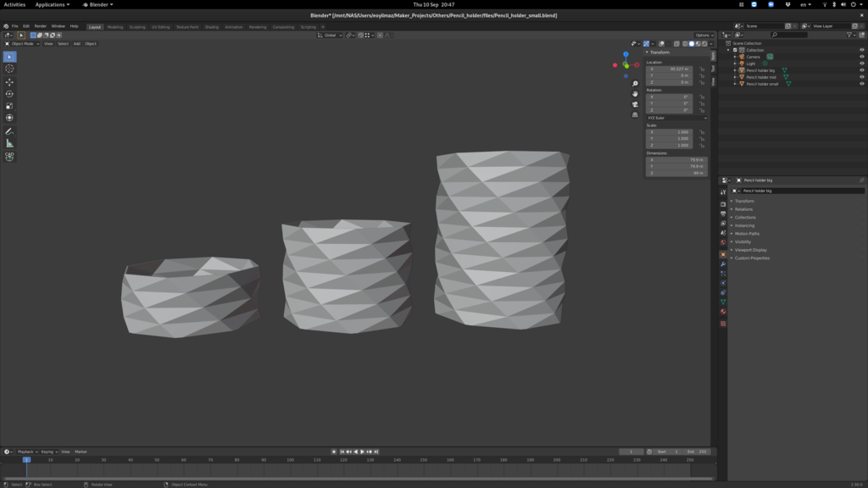868x488 pixels.
Task: Toggle visibility of the Camera object
Action: pyautogui.click(x=862, y=57)
